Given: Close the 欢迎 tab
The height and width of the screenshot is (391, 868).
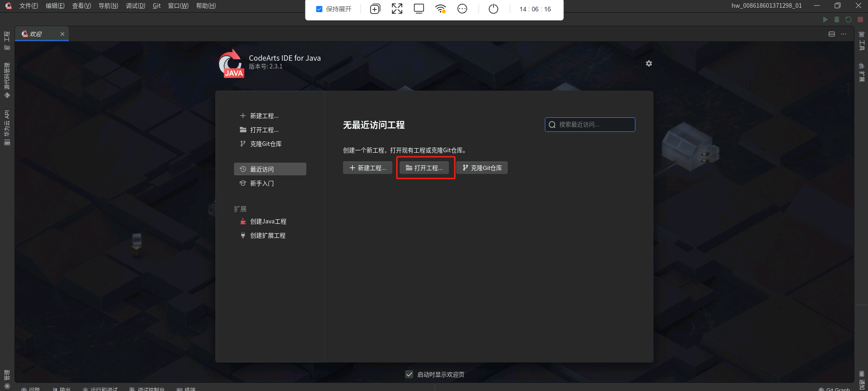Looking at the screenshot, I should pos(62,34).
